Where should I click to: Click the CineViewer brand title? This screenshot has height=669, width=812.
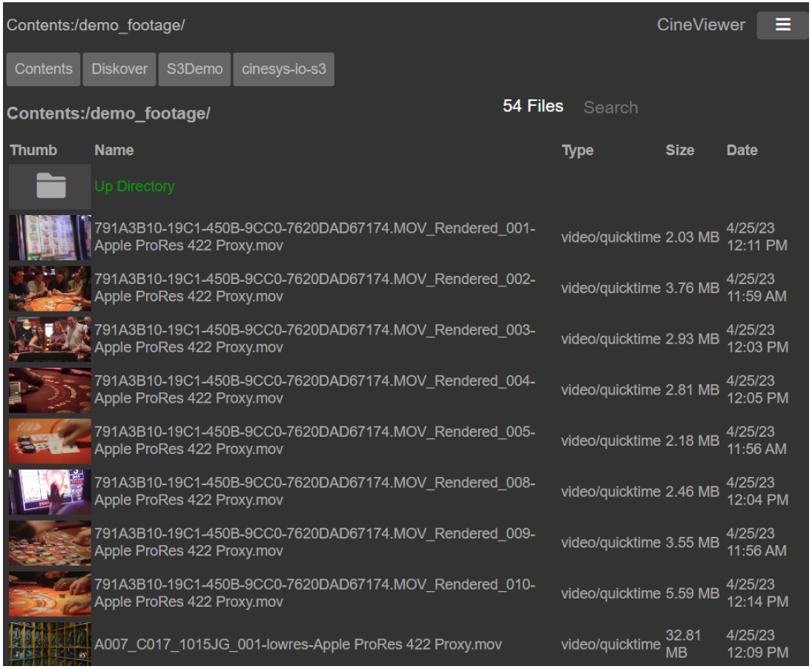coord(701,25)
